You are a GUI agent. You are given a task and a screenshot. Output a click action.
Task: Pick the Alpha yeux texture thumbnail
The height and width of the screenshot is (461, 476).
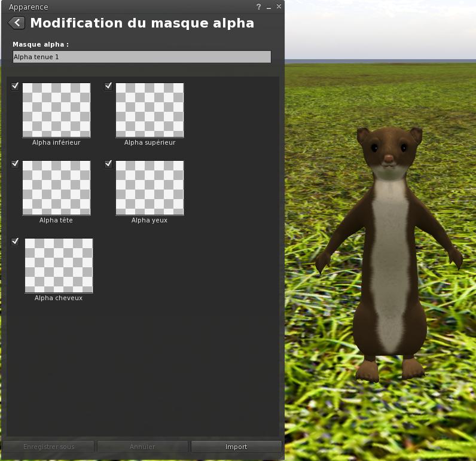coord(149,188)
